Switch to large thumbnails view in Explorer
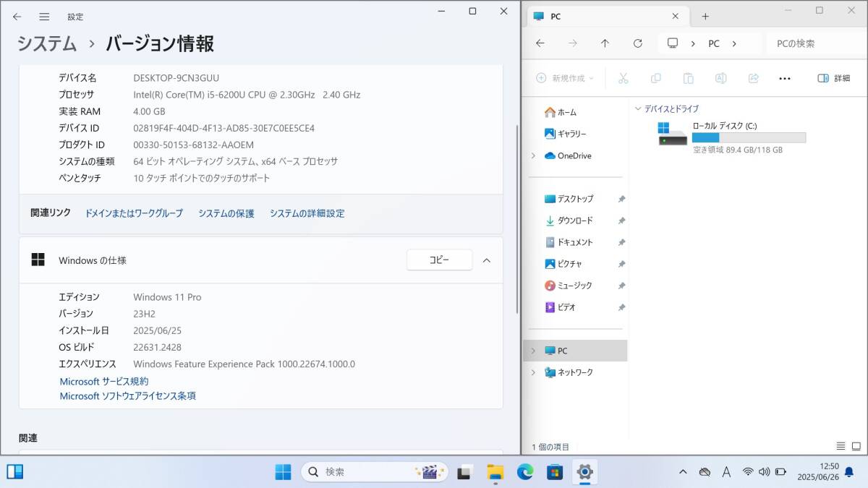The height and width of the screenshot is (488, 868). [x=856, y=446]
